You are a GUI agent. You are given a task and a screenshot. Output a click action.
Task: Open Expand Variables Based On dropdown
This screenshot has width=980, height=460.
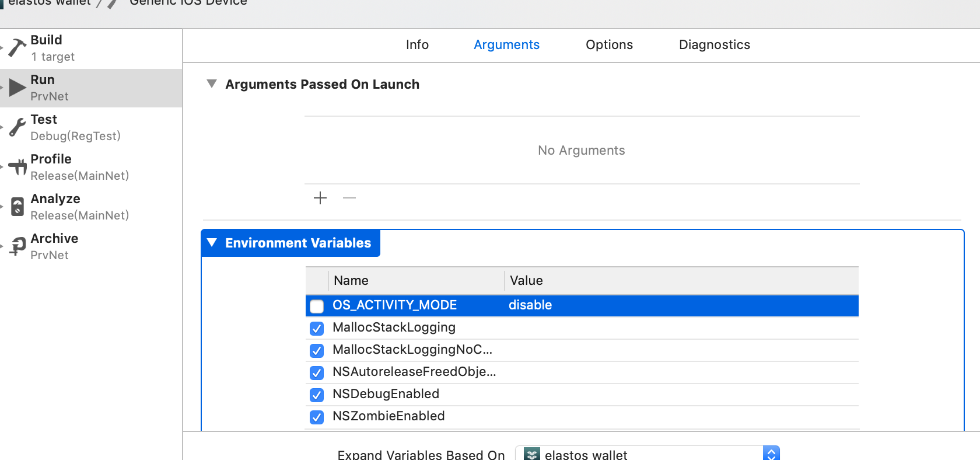click(x=647, y=454)
